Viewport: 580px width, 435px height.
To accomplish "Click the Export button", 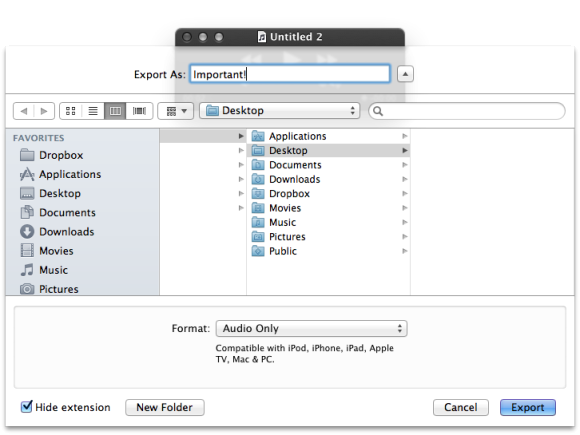I will (x=528, y=407).
